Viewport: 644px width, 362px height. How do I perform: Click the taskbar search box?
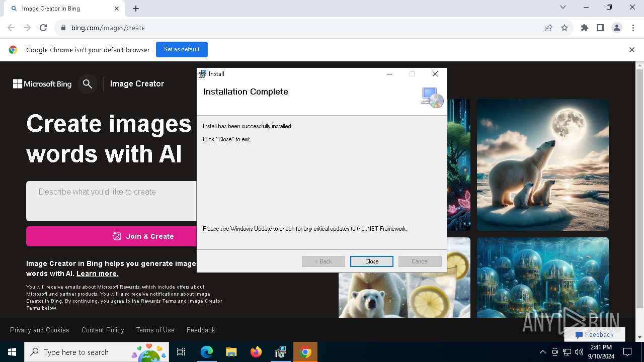(97, 352)
